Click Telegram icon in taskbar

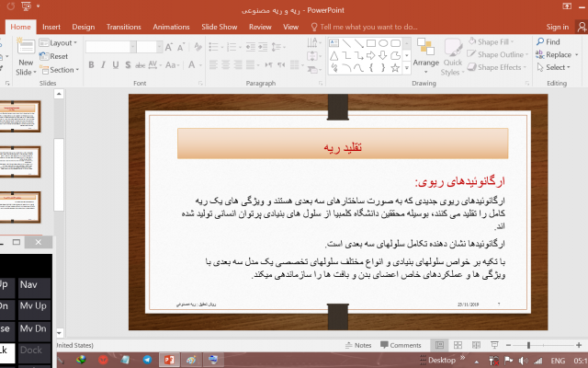pyautogui.click(x=147, y=360)
